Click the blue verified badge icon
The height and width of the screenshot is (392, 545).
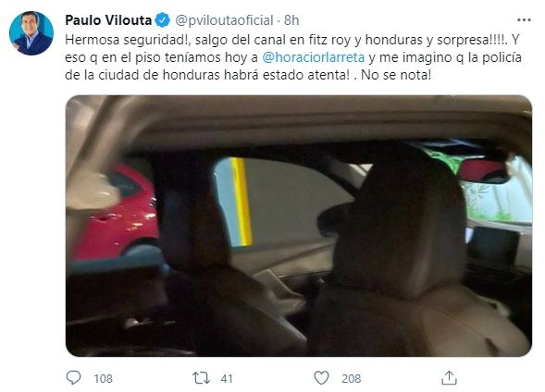click(162, 20)
